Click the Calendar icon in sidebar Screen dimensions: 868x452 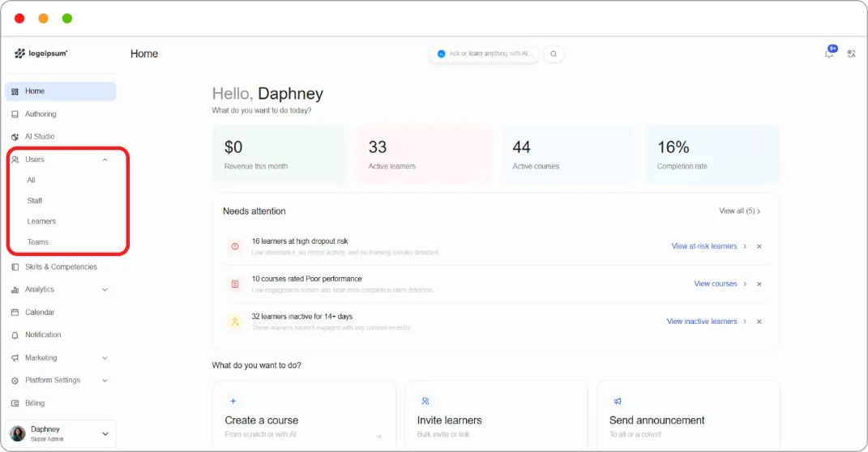pyautogui.click(x=15, y=313)
